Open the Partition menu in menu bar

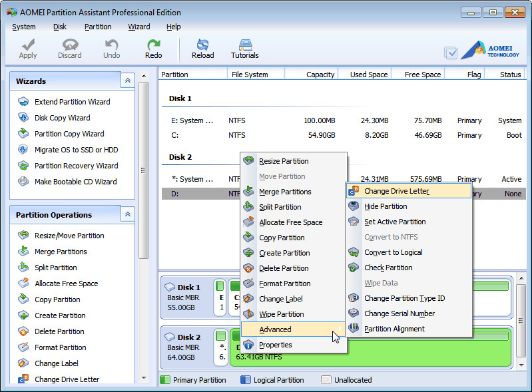(98, 27)
